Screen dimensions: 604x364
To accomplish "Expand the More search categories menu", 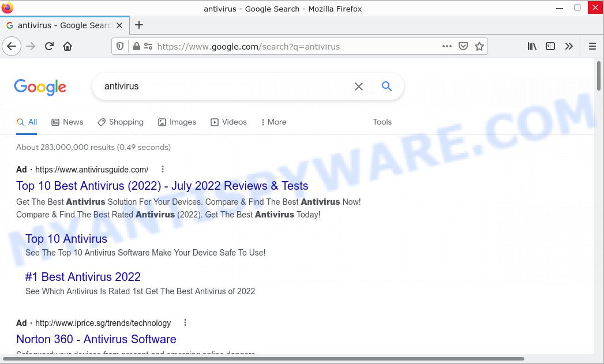I will click(273, 122).
